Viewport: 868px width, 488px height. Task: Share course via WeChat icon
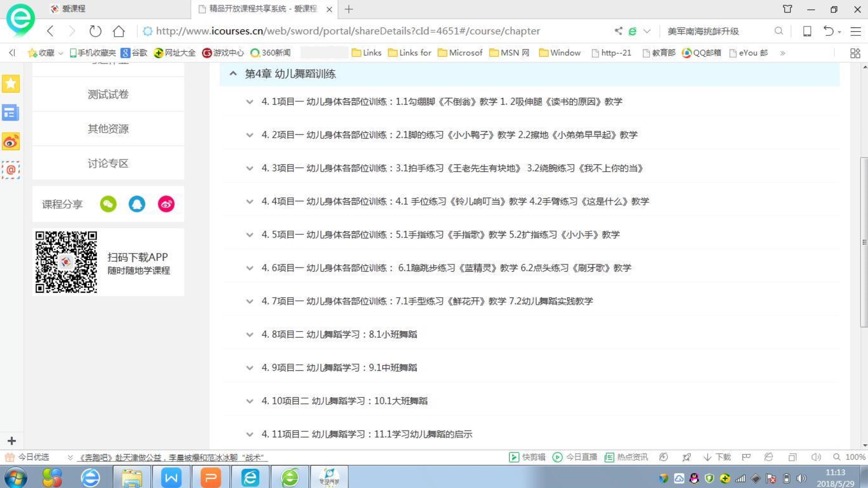pos(108,204)
